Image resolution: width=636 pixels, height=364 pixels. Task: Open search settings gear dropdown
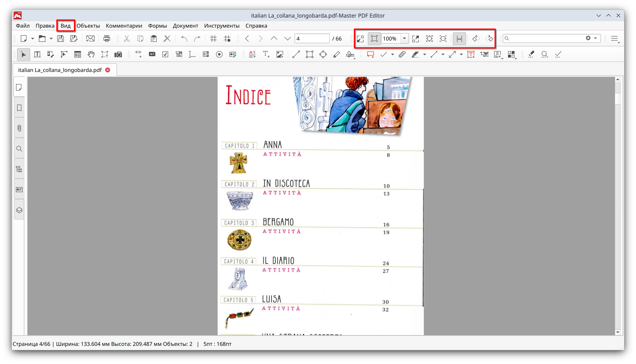click(x=591, y=38)
